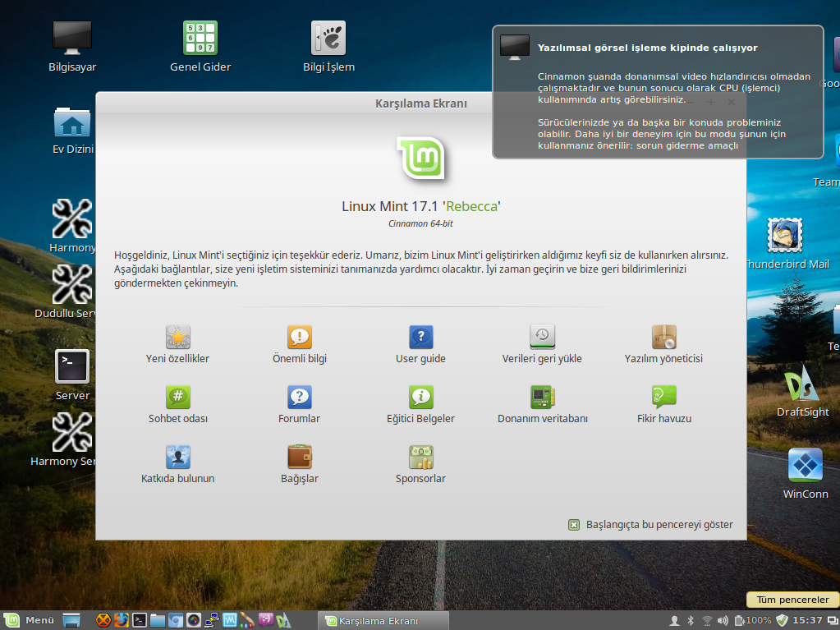Viewport: 840px width, 630px height.
Task: Select Harmony Server desktop icon at bottom
Action: (x=72, y=432)
